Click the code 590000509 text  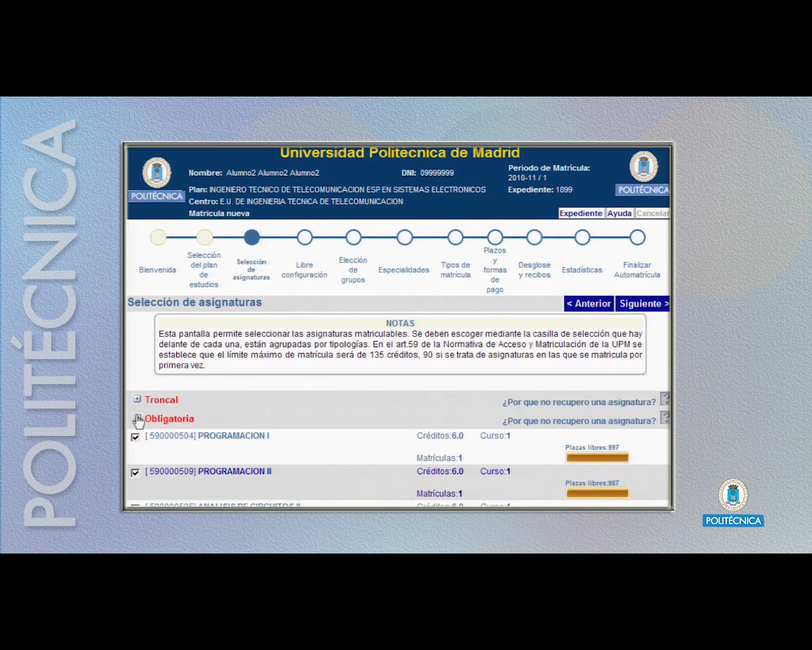pyautogui.click(x=171, y=472)
